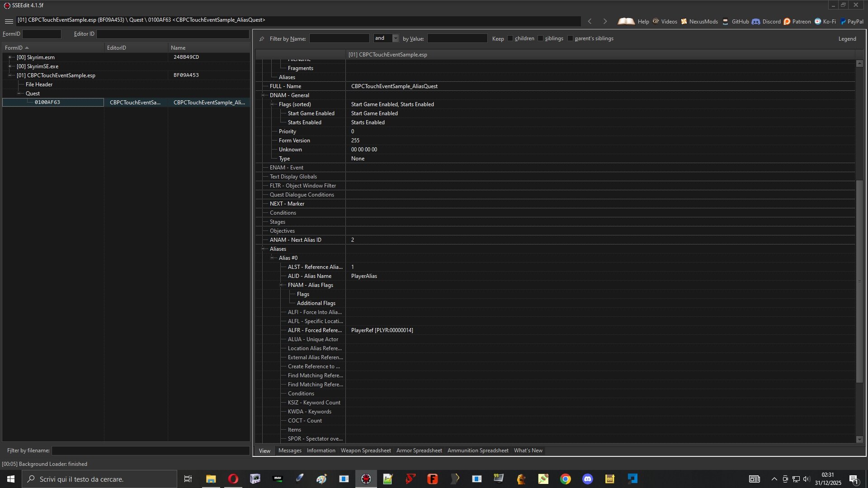This screenshot has width=868, height=488.
Task: Collapse the Quest group node
Action: 19,94
